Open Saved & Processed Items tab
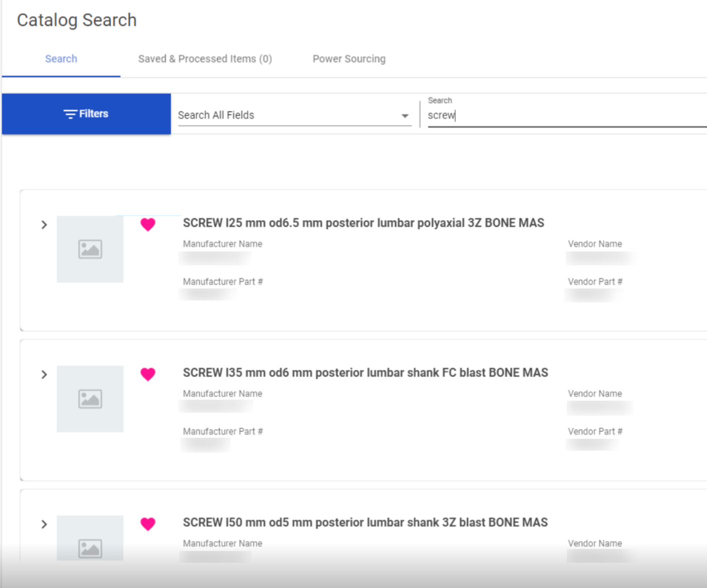 205,59
